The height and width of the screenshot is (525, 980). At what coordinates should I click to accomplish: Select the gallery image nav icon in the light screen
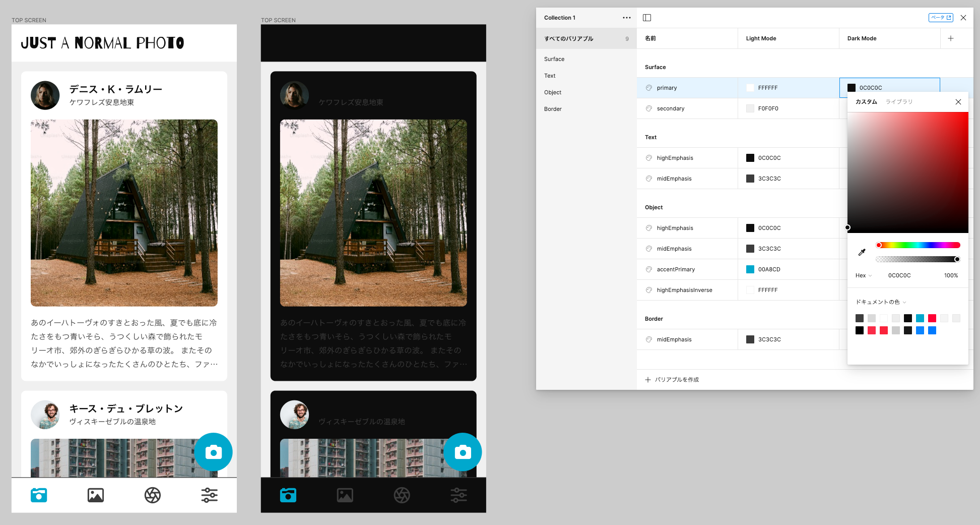[x=96, y=495]
